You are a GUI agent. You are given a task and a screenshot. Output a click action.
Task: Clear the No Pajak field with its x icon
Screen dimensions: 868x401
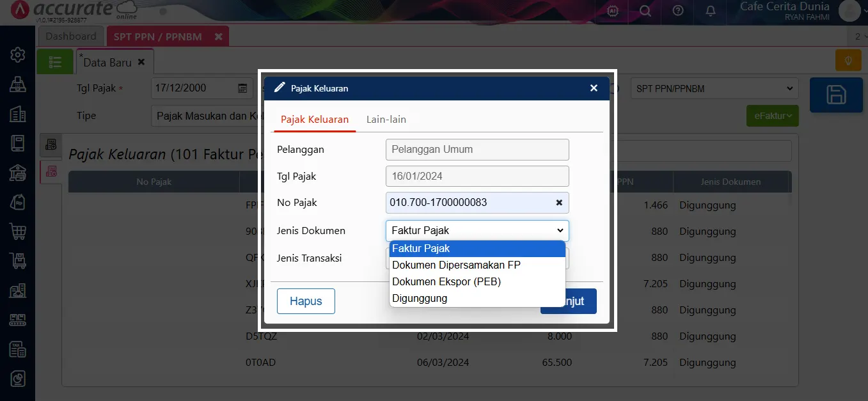pos(558,203)
